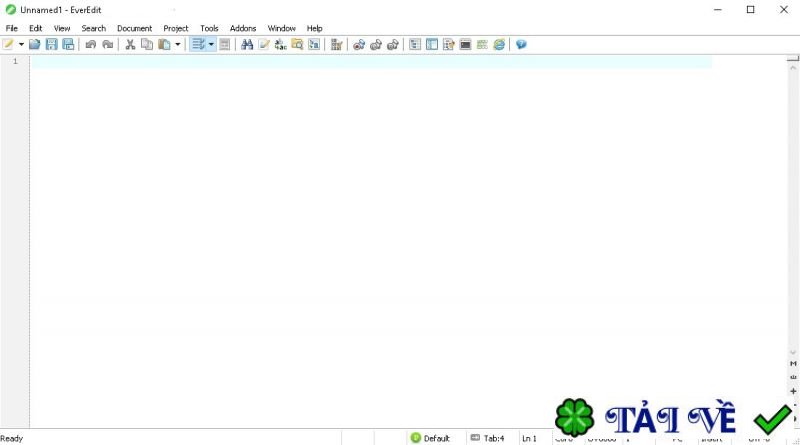800x445 pixels.
Task: Save the document with the single floppy icon
Action: coord(52,44)
